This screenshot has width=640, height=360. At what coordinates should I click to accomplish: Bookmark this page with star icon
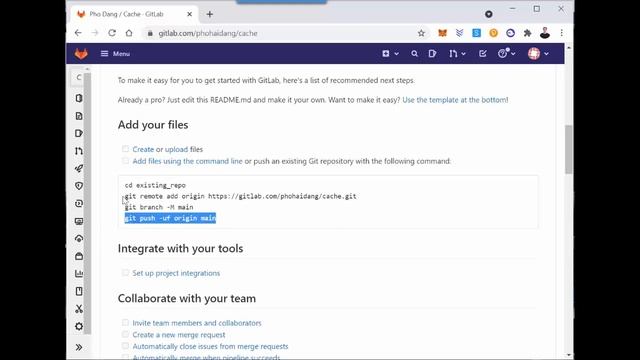421,33
